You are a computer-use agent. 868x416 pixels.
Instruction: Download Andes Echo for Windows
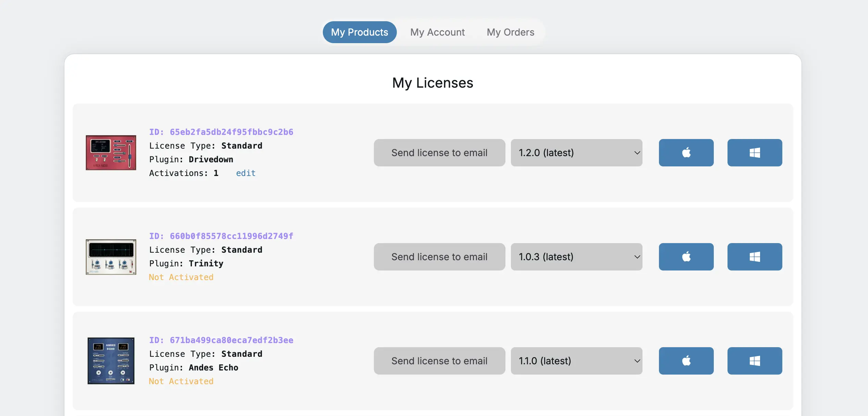[755, 361]
